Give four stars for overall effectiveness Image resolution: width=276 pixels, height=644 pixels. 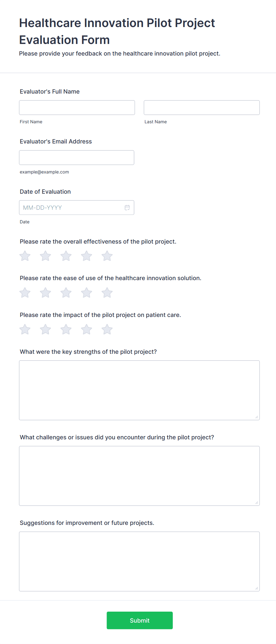tap(86, 256)
